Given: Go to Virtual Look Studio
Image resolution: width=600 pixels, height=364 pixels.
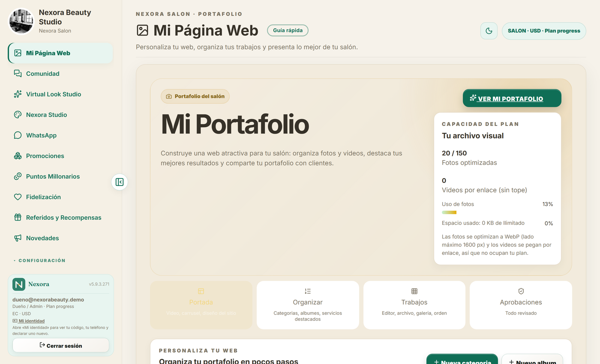Looking at the screenshot, I should click(60, 94).
